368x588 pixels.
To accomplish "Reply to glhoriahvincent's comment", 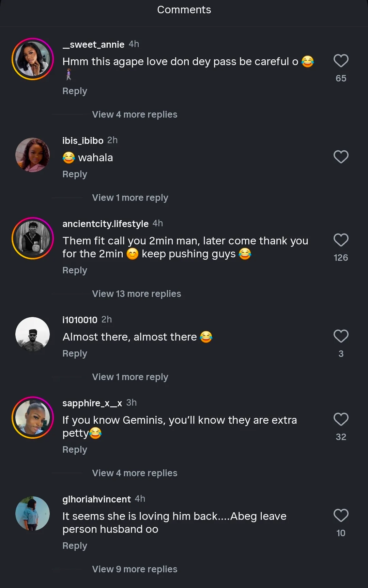I will [75, 546].
